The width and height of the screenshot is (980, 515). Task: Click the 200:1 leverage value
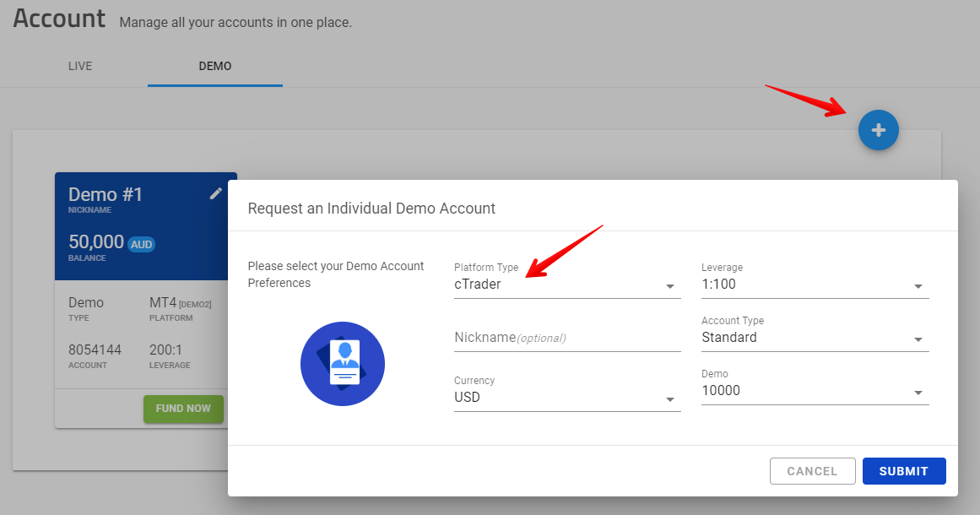[165, 350]
